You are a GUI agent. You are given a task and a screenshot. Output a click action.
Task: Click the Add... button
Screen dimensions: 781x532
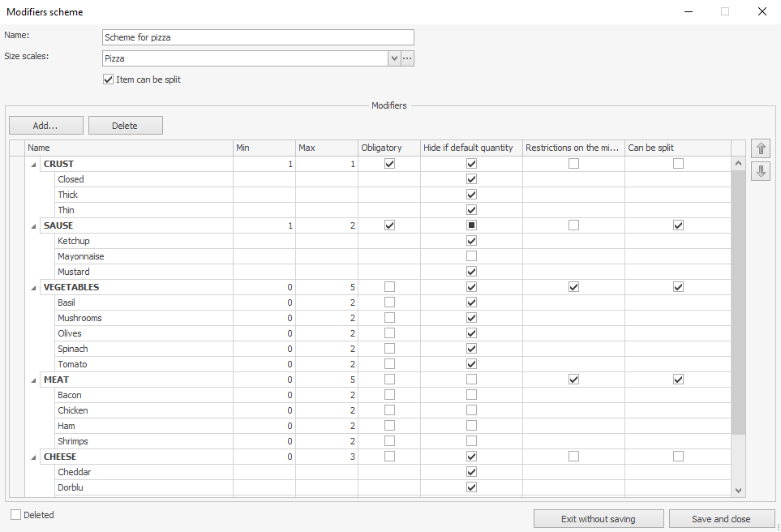pyautogui.click(x=45, y=126)
